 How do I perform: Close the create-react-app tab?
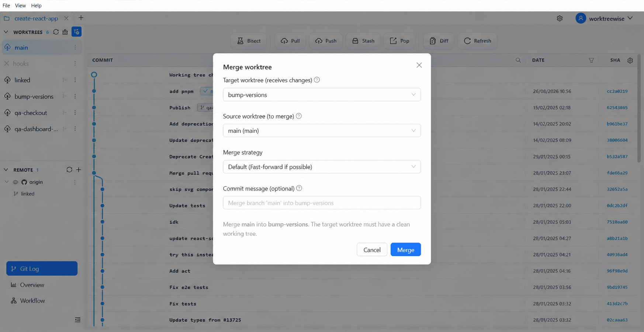pos(66,18)
